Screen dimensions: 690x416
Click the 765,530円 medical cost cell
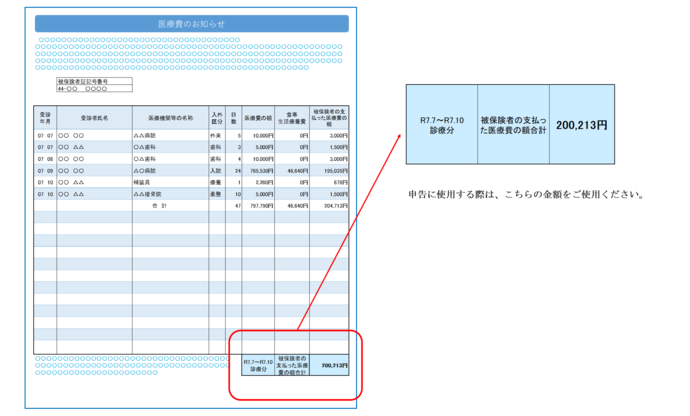[x=259, y=171]
